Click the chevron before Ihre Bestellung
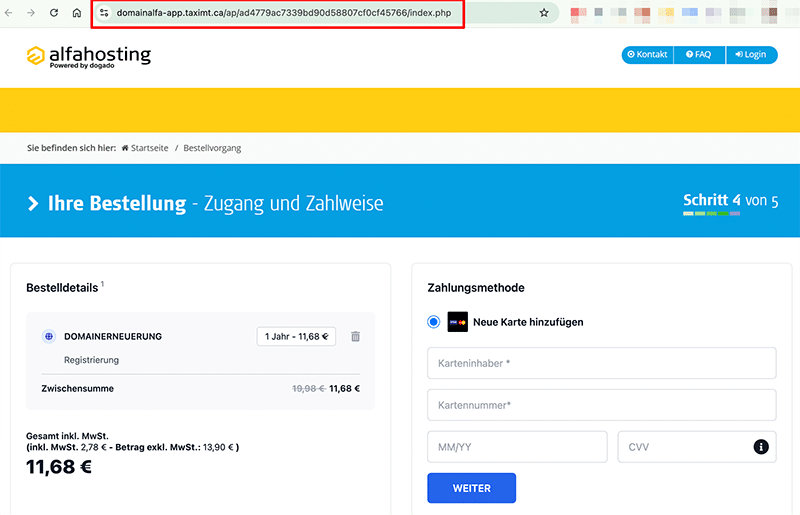The height and width of the screenshot is (515, 800). click(33, 203)
